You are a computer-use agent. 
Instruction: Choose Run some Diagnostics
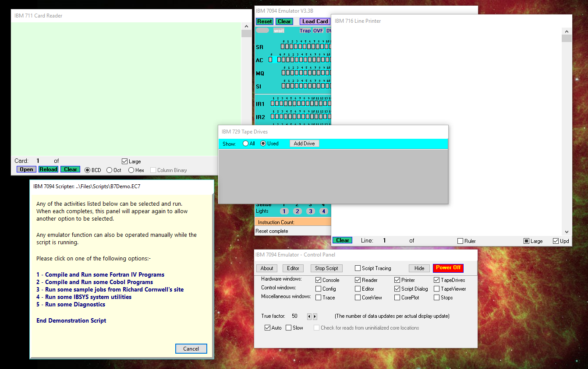[x=71, y=305]
